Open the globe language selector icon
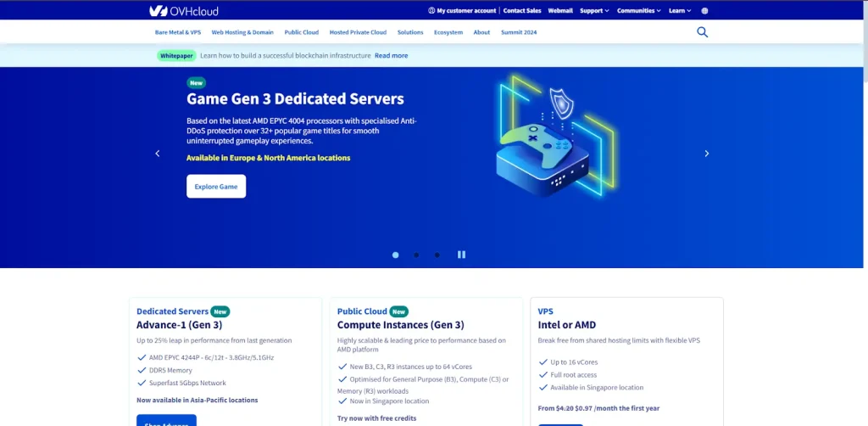868x426 pixels. [x=704, y=10]
